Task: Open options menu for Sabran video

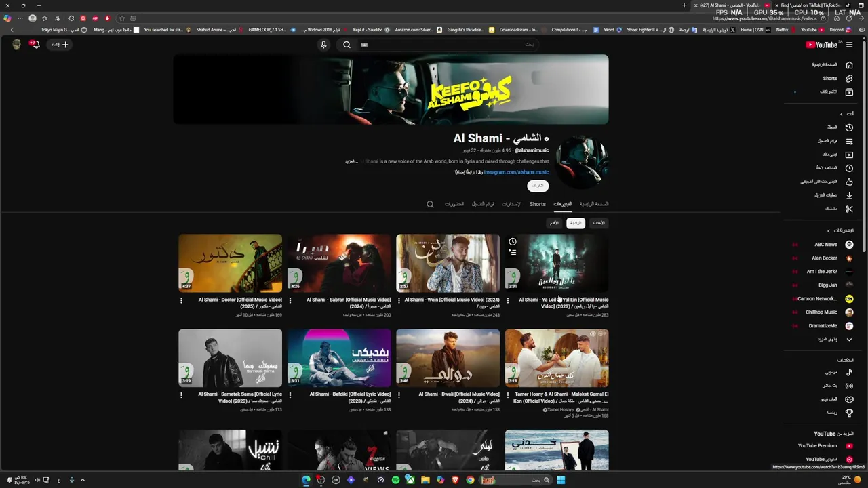Action: pyautogui.click(x=290, y=301)
